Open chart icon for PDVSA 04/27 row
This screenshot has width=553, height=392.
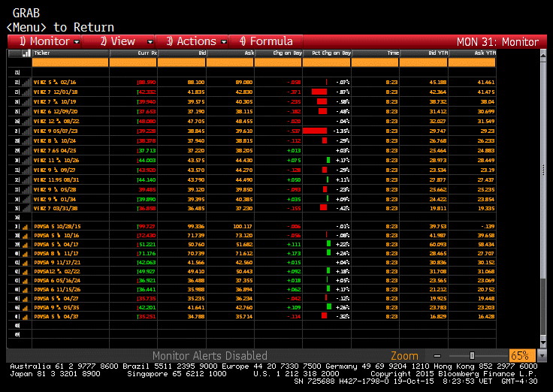[x=25, y=299]
